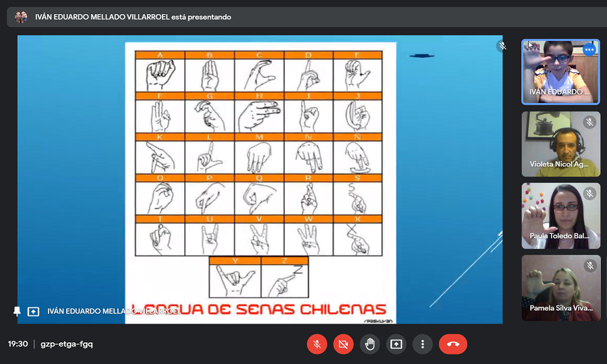Viewport: 607px width, 364px height.
Task: Click the muted mic icon on Violeta Nicol's tile
Action: tap(589, 122)
